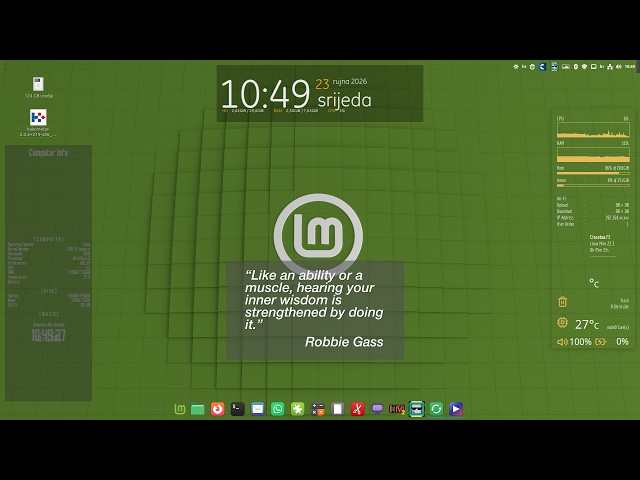Open the volume icon in system tray

619,67
